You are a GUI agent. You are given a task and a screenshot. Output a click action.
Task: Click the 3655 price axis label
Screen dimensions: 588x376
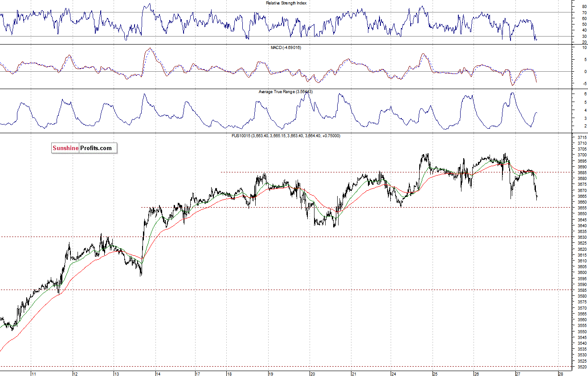point(582,208)
